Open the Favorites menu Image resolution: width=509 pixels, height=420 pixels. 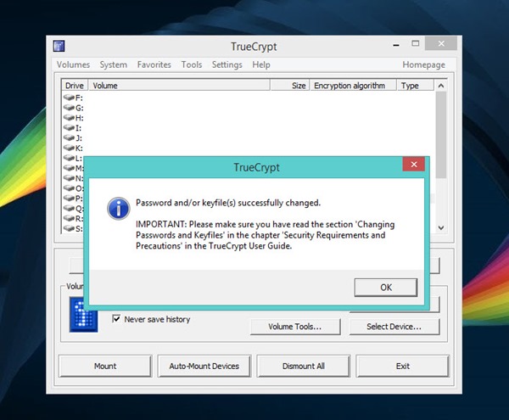click(x=154, y=64)
